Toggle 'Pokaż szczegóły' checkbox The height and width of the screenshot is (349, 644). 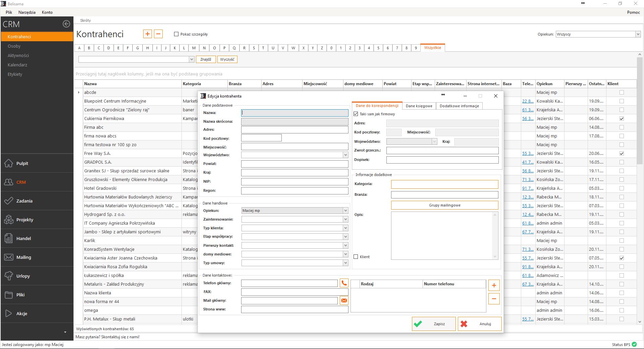coord(176,34)
